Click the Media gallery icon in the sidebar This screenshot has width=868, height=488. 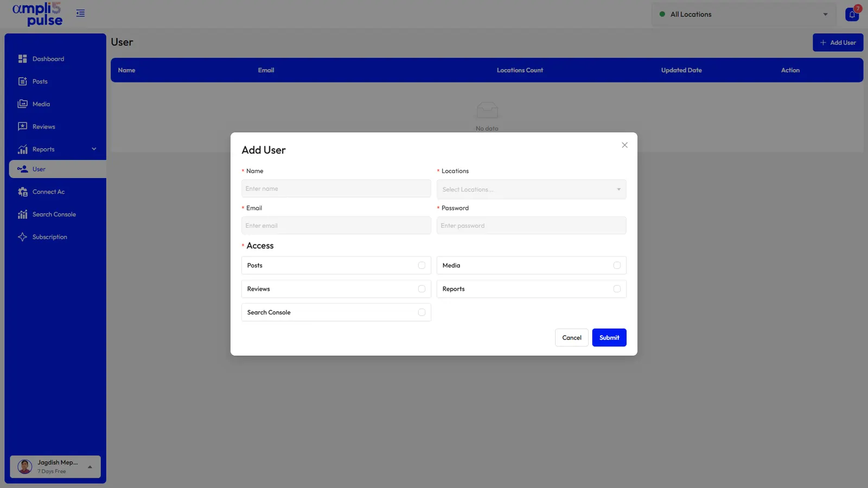[x=22, y=104]
